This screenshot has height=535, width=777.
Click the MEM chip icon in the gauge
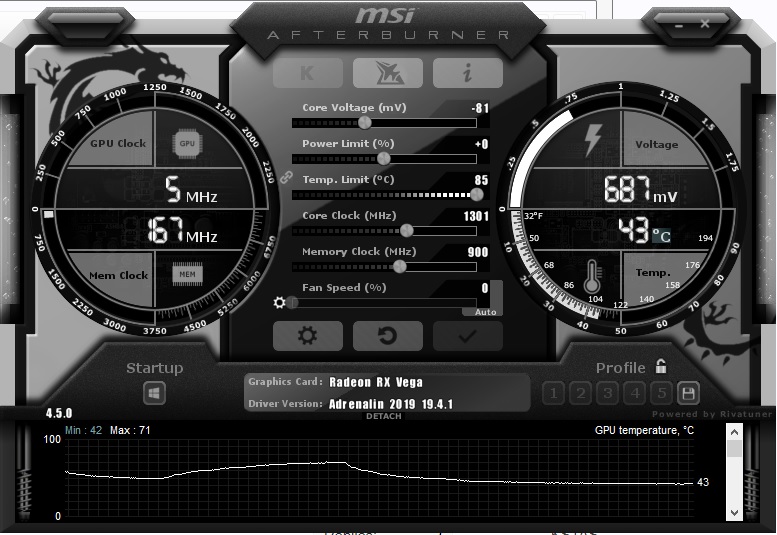[187, 274]
